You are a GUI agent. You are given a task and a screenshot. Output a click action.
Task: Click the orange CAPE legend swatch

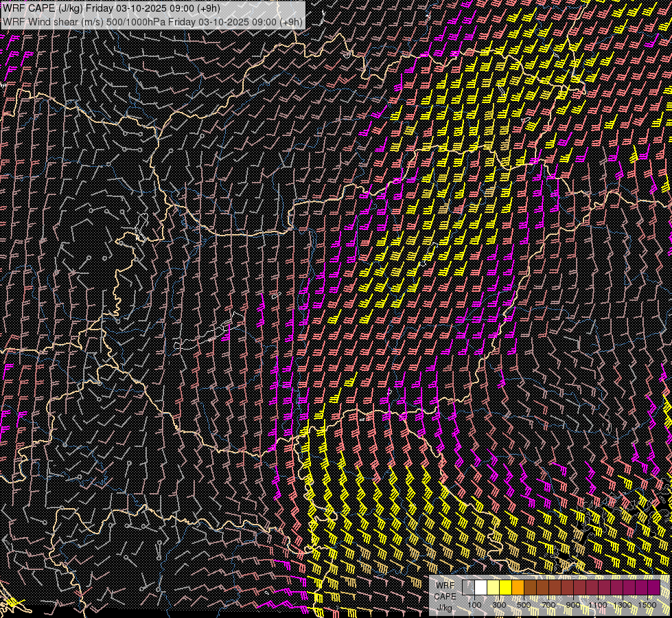click(518, 588)
